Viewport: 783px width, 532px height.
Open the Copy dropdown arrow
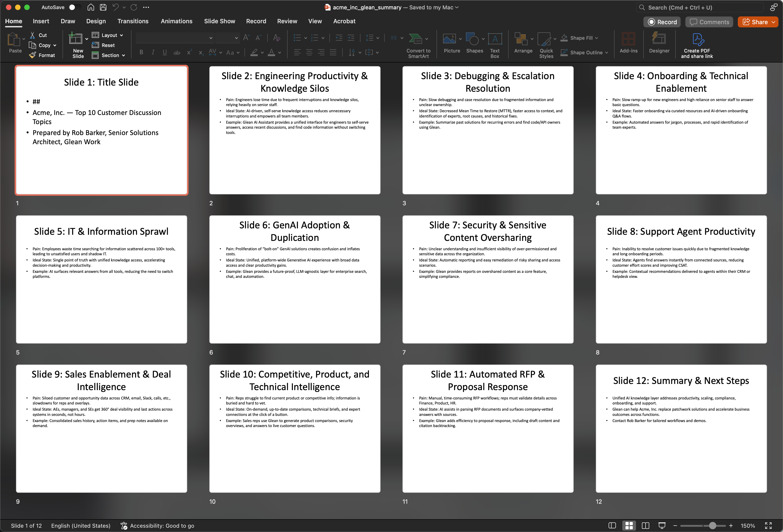tap(55, 45)
